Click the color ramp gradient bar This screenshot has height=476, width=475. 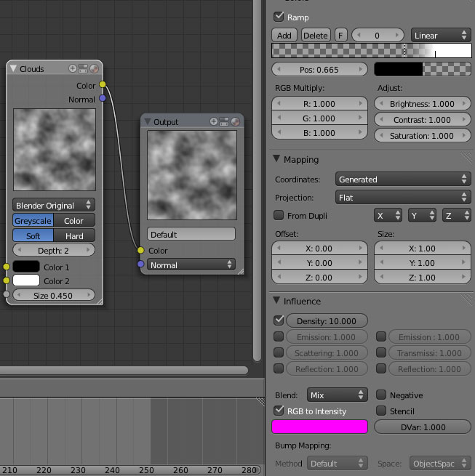(372, 50)
